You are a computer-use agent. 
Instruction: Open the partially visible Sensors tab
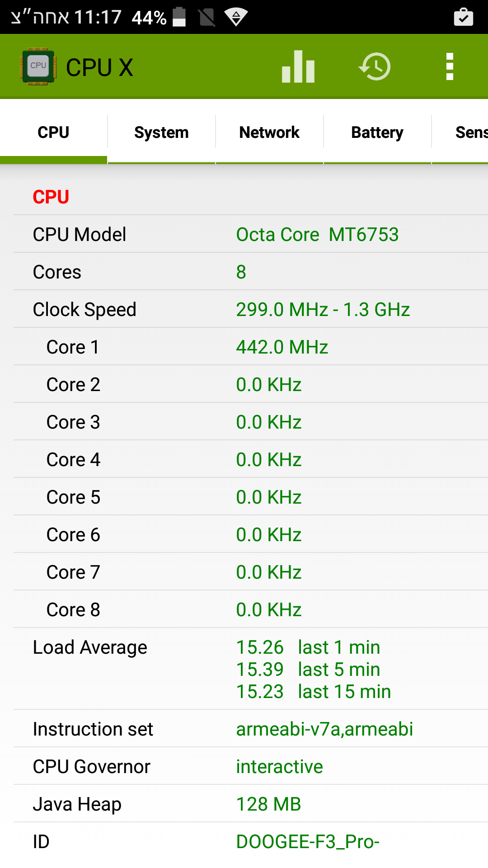(470, 132)
